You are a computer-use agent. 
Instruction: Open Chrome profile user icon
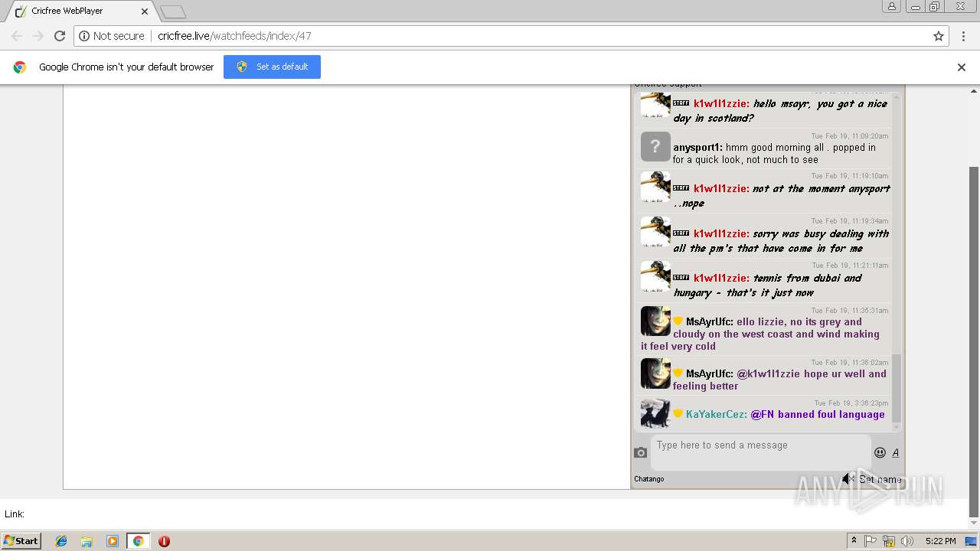pos(891,6)
